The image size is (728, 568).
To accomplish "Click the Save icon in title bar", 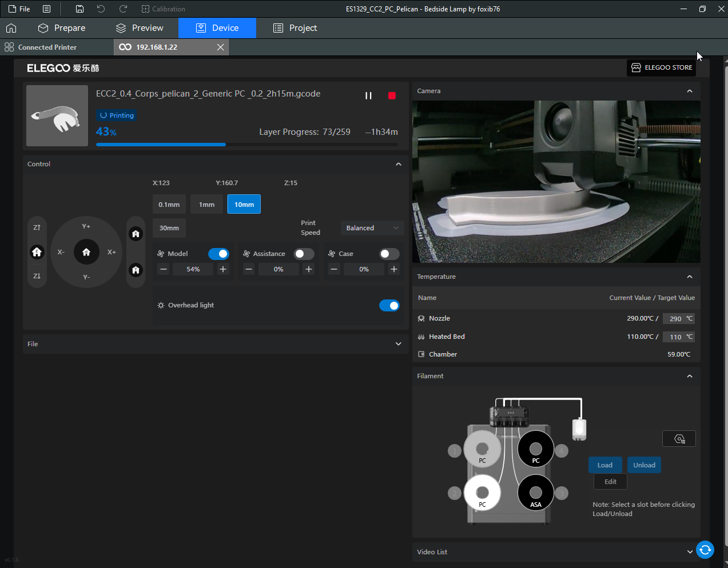I will [x=79, y=9].
